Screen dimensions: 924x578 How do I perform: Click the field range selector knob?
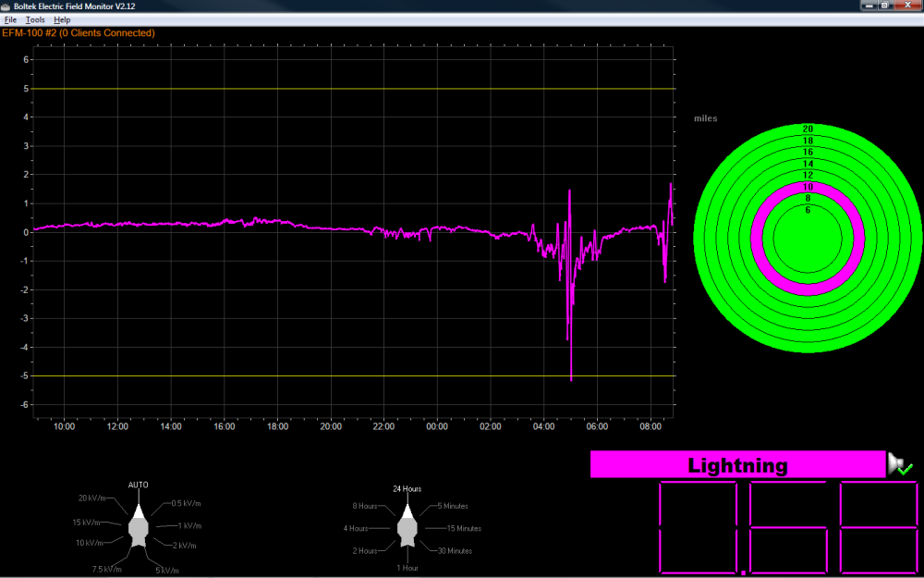click(x=138, y=527)
